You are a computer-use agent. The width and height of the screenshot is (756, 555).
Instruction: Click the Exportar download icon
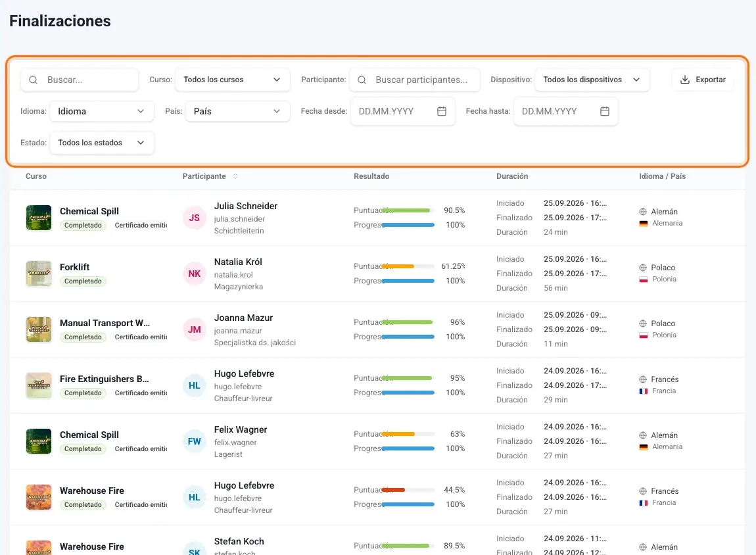pos(684,80)
